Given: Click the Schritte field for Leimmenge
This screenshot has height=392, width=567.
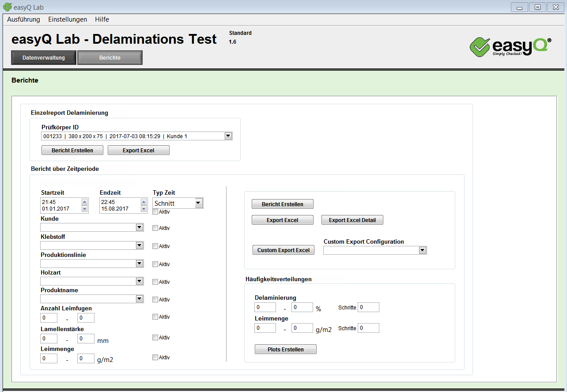Looking at the screenshot, I should point(368,328).
